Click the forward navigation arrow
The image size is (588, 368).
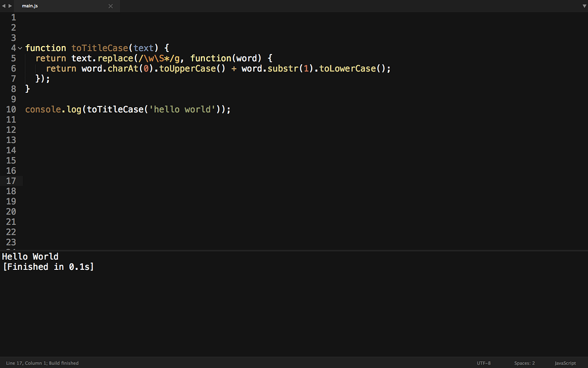coord(10,5)
